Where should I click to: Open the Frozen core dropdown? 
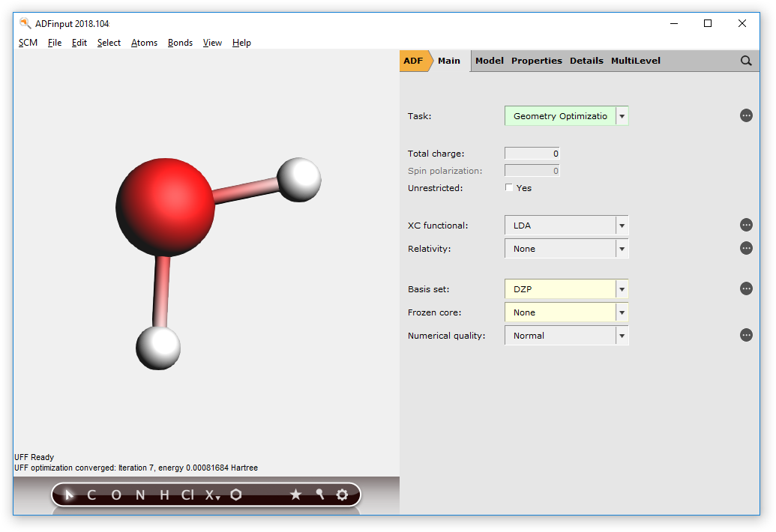(566, 312)
